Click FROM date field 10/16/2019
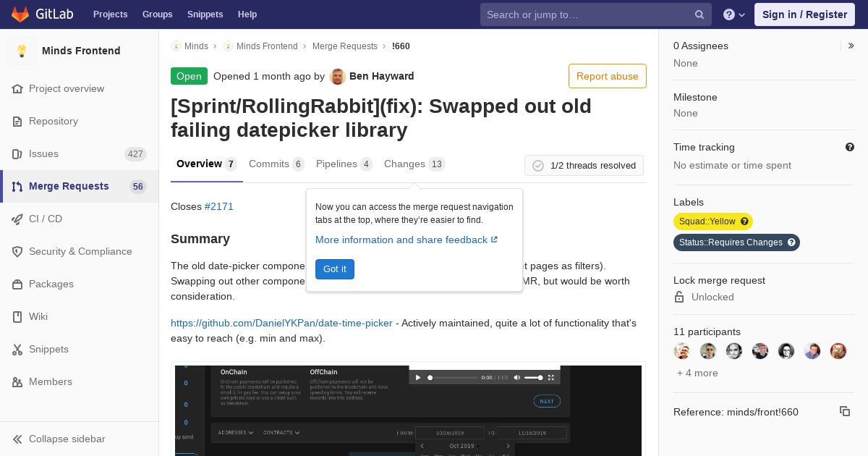This screenshot has height=456, width=868. 449,433
